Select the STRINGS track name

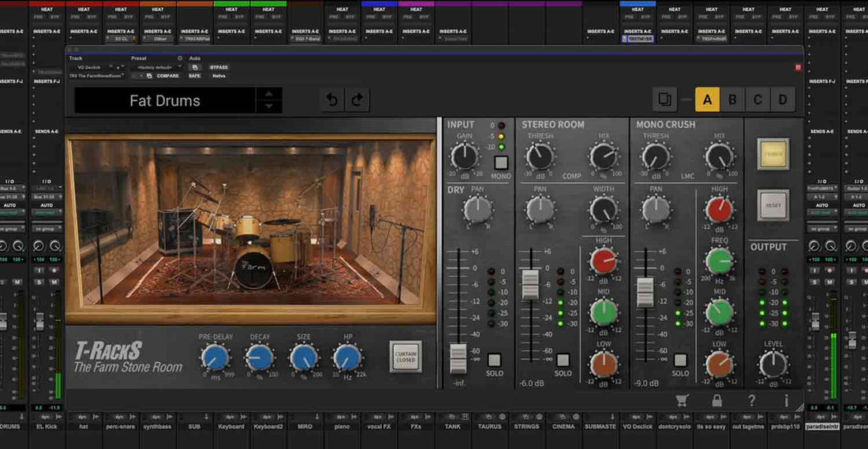[x=526, y=427]
